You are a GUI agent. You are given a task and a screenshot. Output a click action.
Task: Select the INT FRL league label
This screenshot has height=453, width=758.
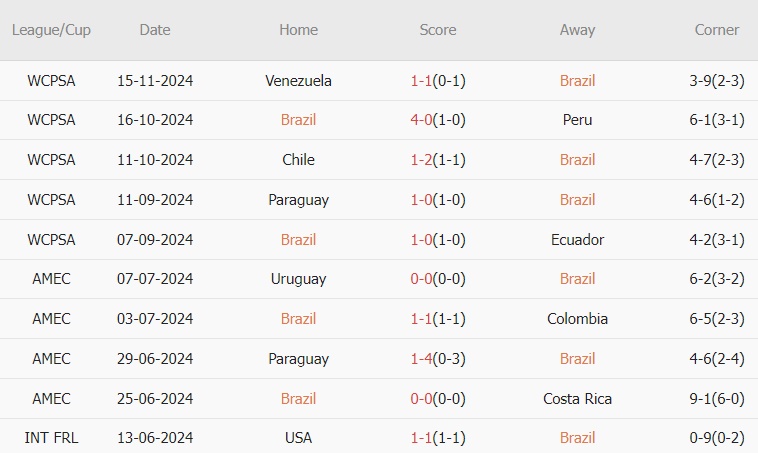tap(51, 438)
